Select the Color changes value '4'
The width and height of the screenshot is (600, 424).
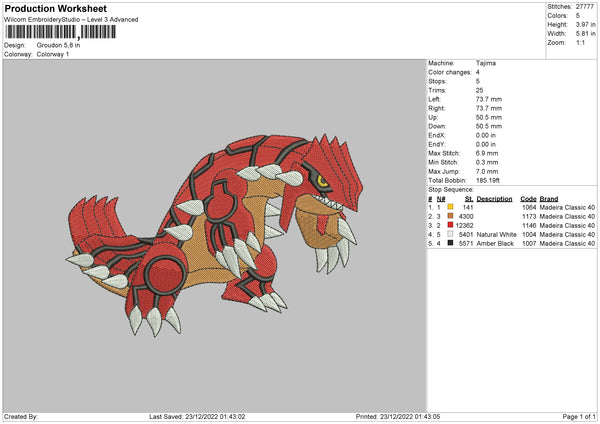pos(478,72)
